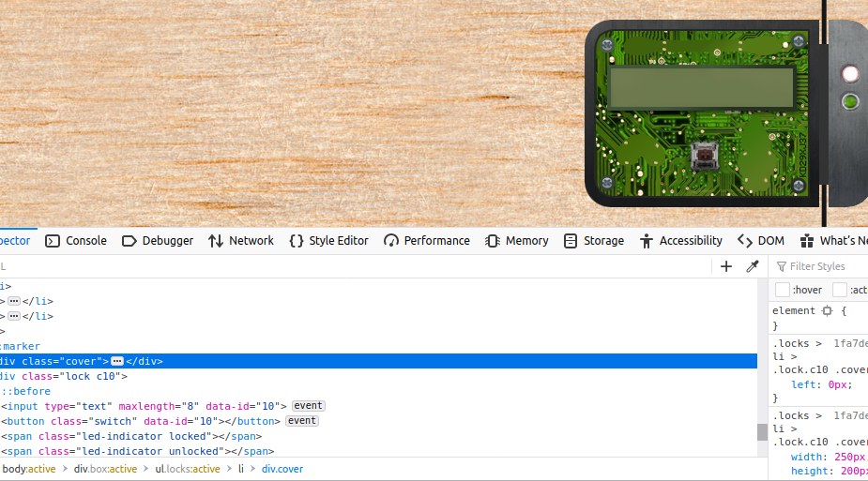Toggle the :hover pseudo-class checkbox
This screenshot has width=868, height=481.
point(783,290)
